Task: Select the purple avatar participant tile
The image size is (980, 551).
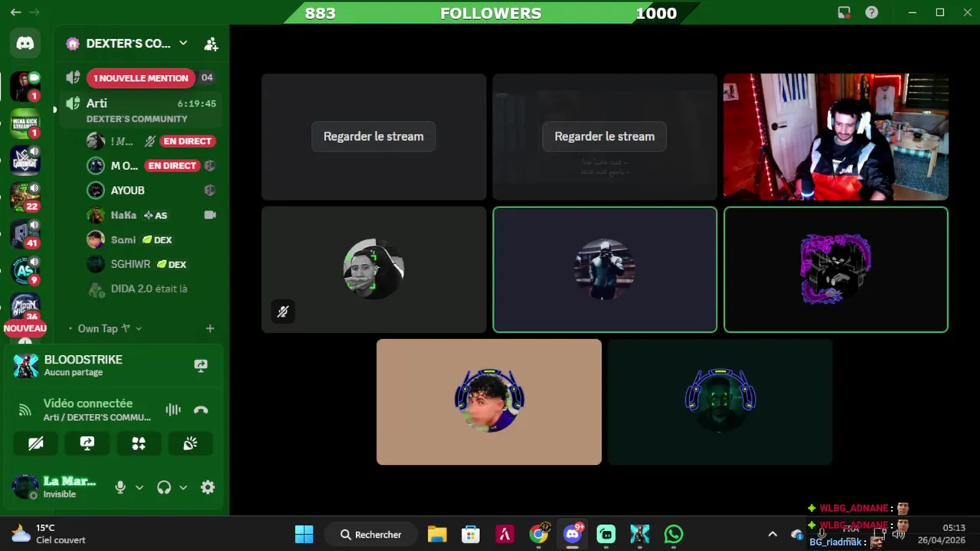Action: (835, 269)
